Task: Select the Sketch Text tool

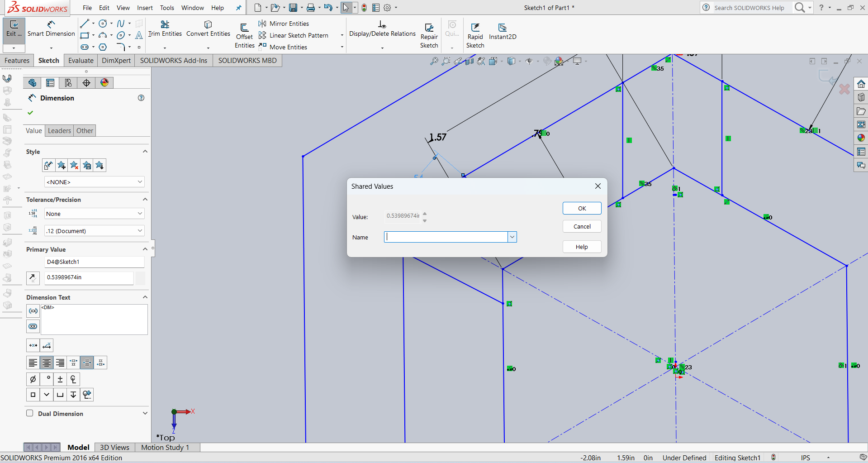Action: click(139, 35)
